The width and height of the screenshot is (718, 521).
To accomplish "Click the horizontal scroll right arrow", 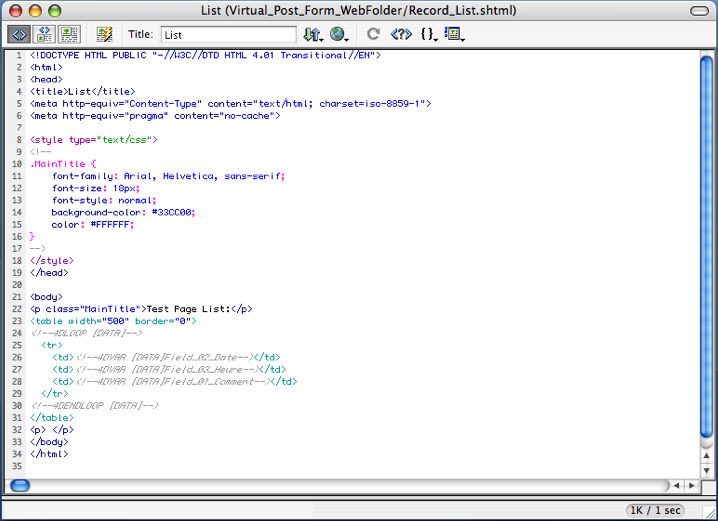I will (692, 485).
